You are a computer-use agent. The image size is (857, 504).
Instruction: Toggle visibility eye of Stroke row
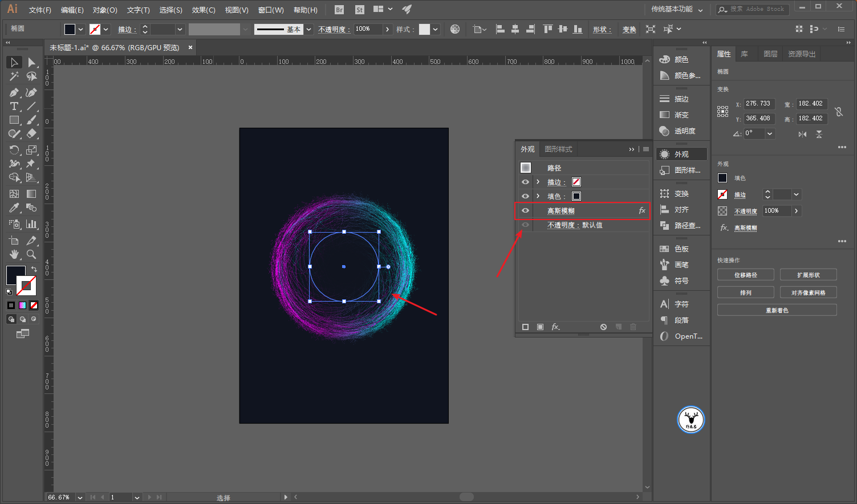click(x=525, y=182)
